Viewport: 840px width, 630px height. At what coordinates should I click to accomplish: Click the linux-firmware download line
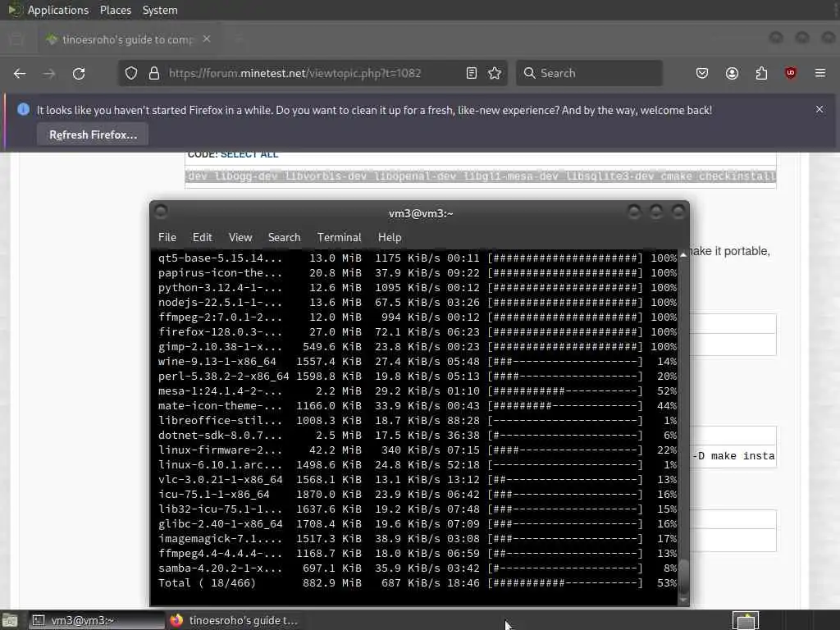(418, 450)
